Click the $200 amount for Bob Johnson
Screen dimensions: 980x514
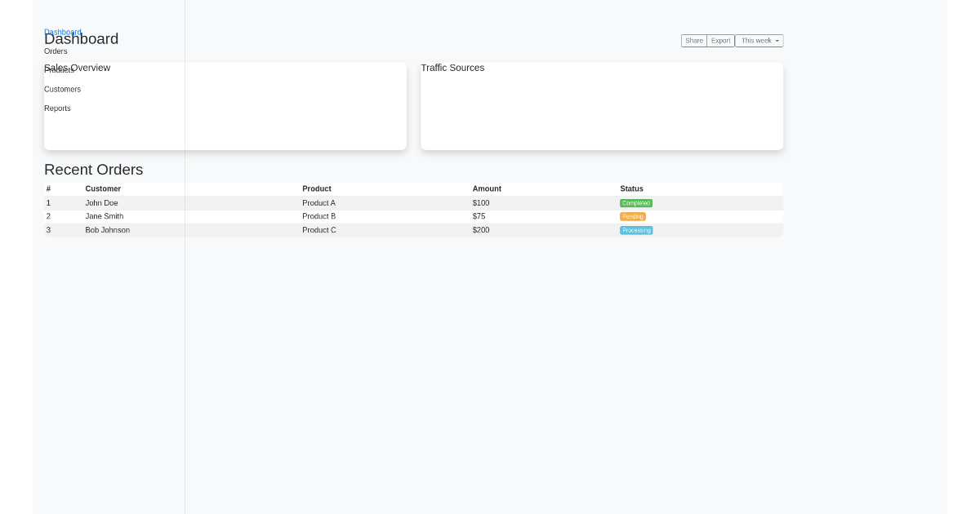coord(481,230)
